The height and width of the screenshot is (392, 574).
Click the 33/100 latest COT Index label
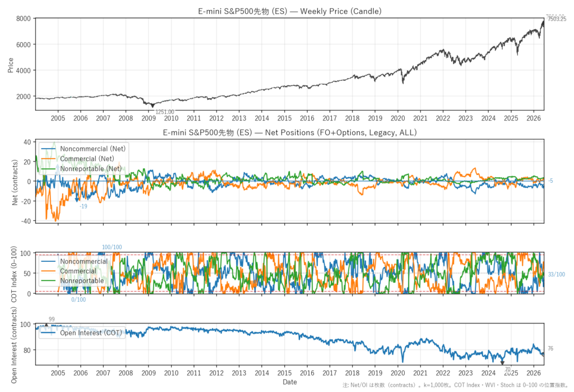tap(557, 274)
